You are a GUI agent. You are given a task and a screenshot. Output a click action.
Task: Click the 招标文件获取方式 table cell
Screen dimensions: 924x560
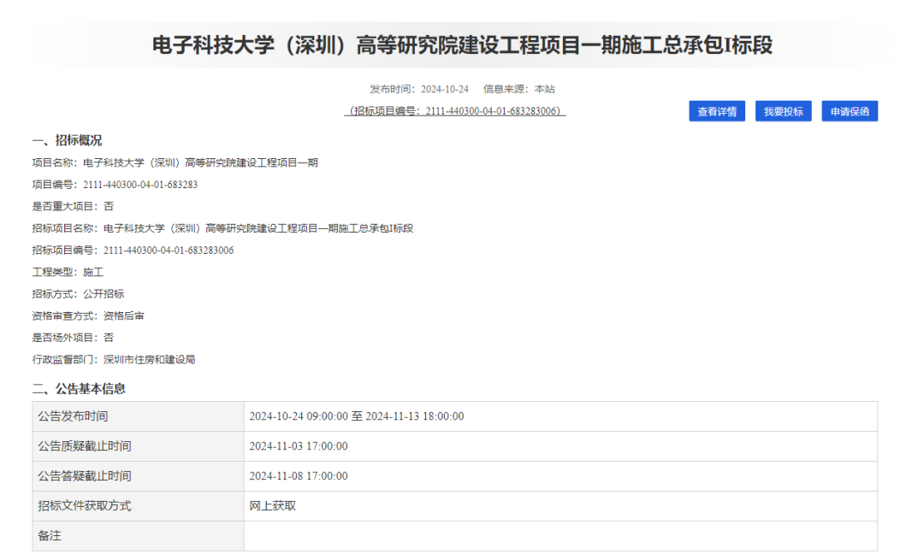click(x=138, y=506)
